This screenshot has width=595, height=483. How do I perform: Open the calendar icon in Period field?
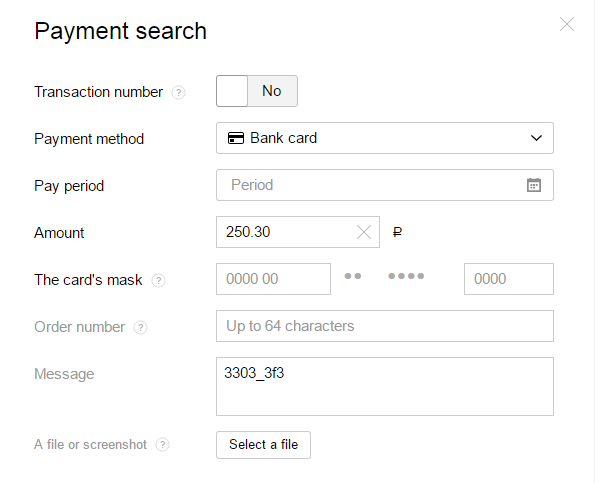click(534, 185)
